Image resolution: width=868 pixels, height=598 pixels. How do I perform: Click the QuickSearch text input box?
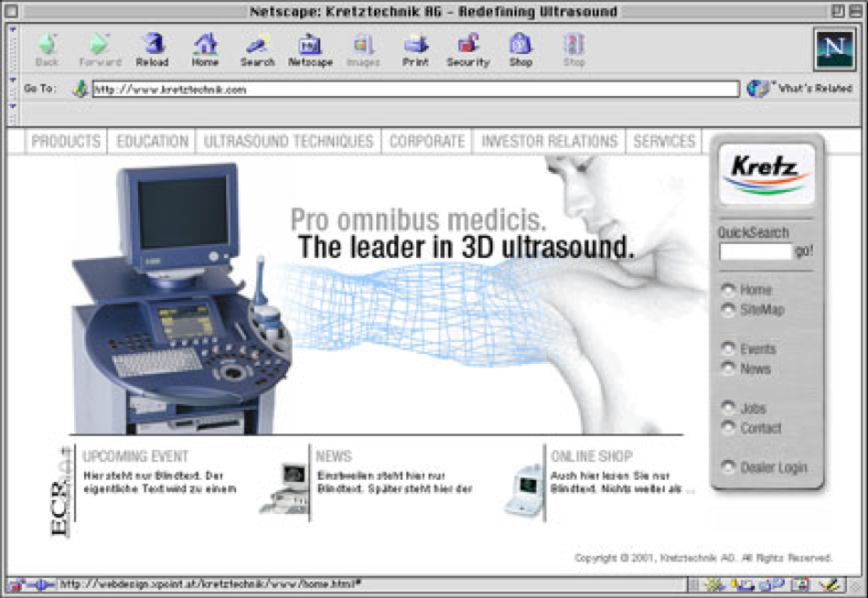(755, 251)
